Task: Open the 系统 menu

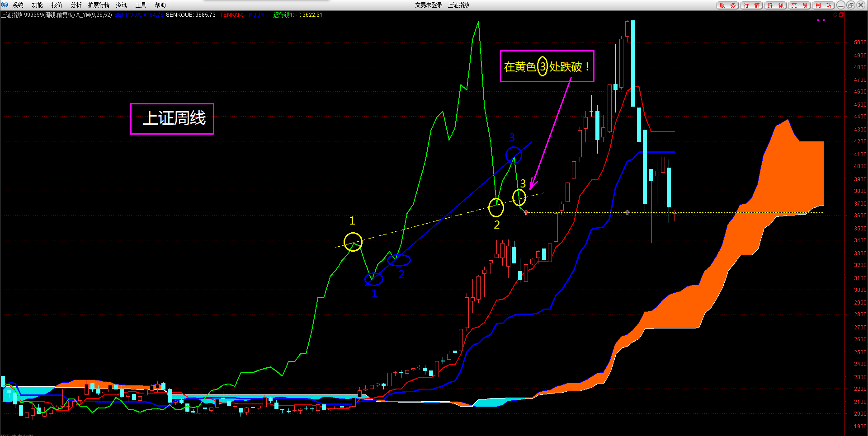Action: (18, 5)
